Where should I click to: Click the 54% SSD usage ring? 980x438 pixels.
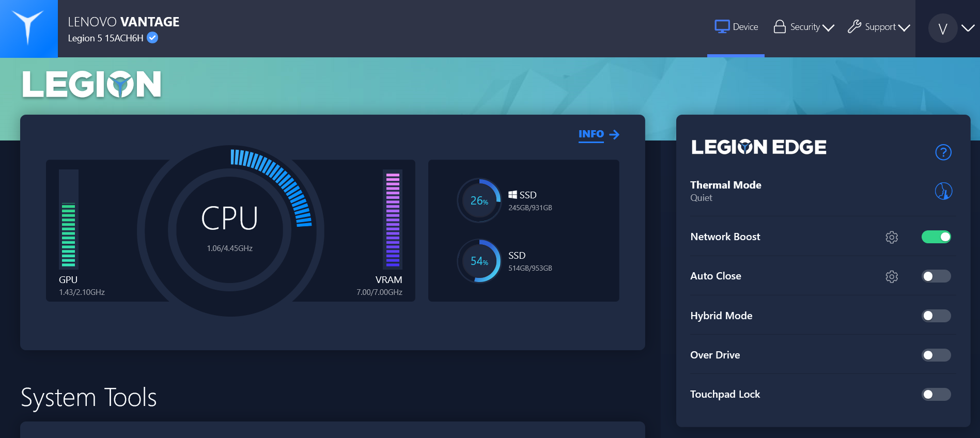[479, 261]
